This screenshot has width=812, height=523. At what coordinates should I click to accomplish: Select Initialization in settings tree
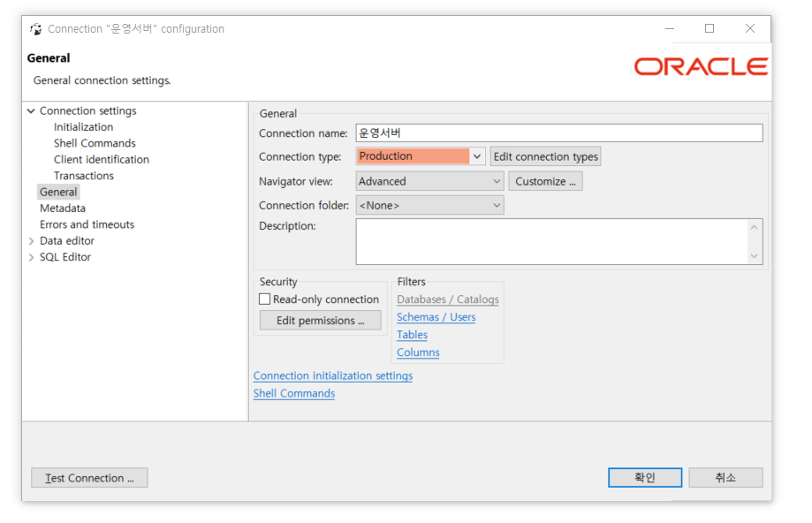point(83,127)
